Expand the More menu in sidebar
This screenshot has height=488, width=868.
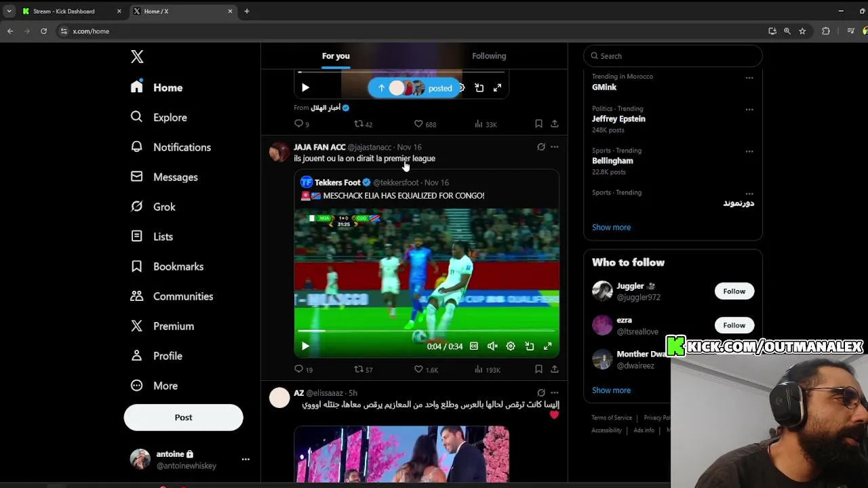tap(154, 386)
